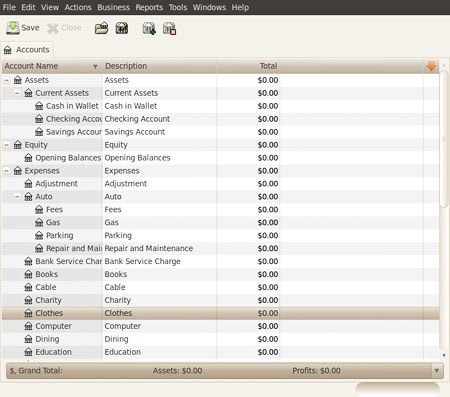This screenshot has width=450, height=397.
Task: Click the bank icon beside Equity
Action: point(18,145)
